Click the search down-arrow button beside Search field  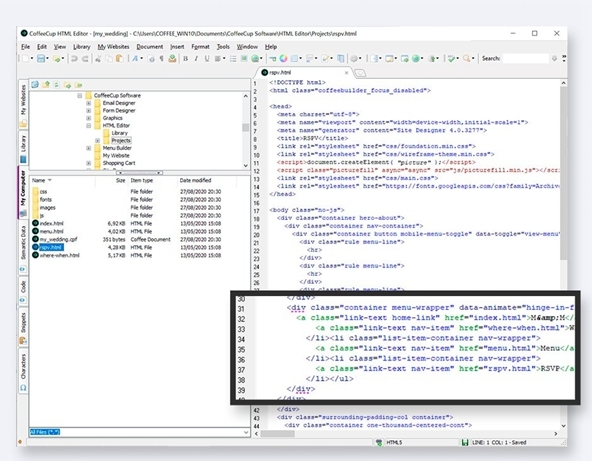coord(554,59)
